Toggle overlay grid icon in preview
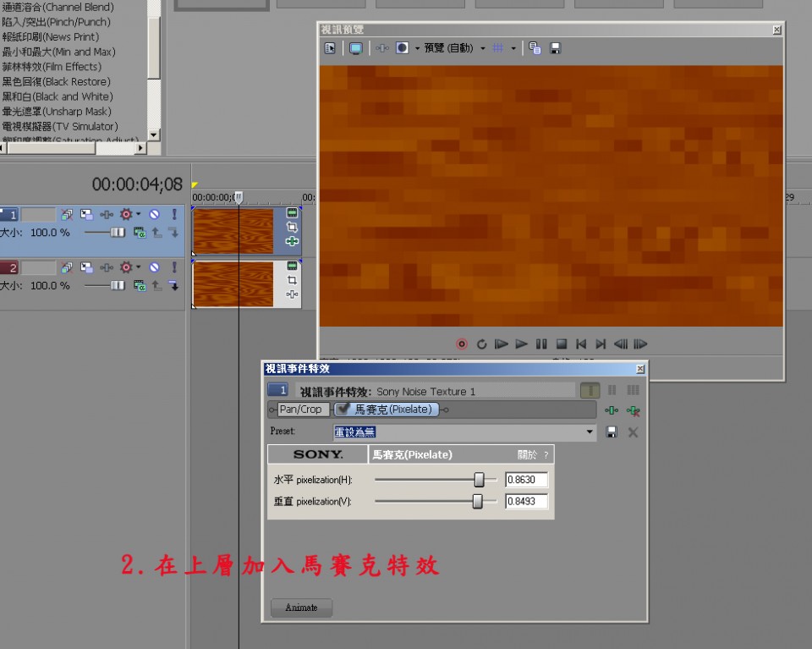 pyautogui.click(x=497, y=48)
